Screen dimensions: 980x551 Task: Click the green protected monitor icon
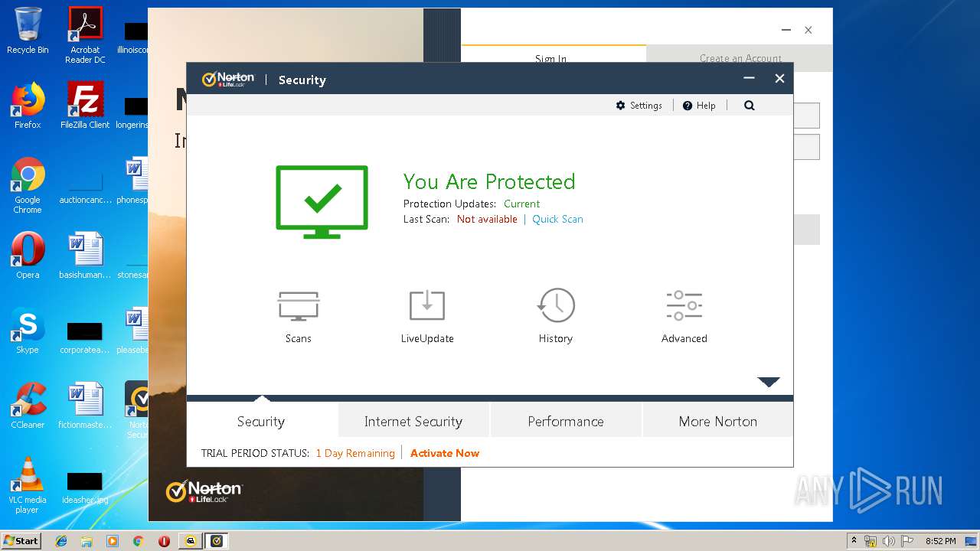click(x=322, y=201)
